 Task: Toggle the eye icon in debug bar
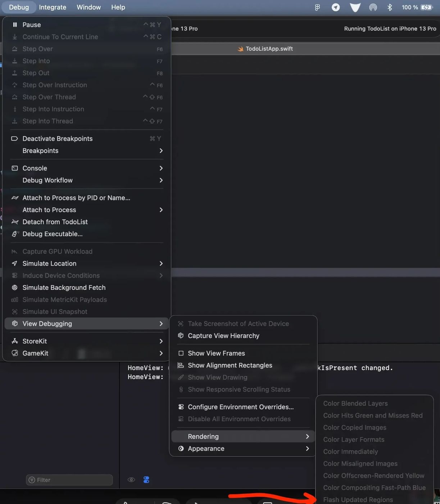[131, 480]
